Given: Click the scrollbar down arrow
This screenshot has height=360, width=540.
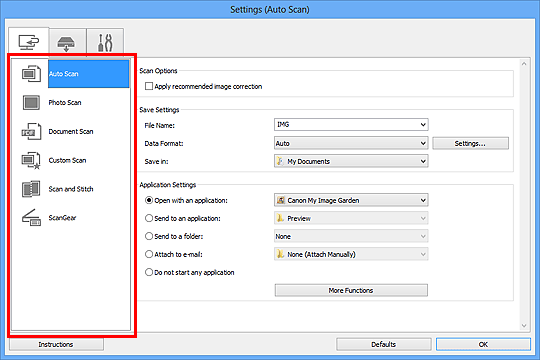Looking at the screenshot, I should click(x=524, y=326).
